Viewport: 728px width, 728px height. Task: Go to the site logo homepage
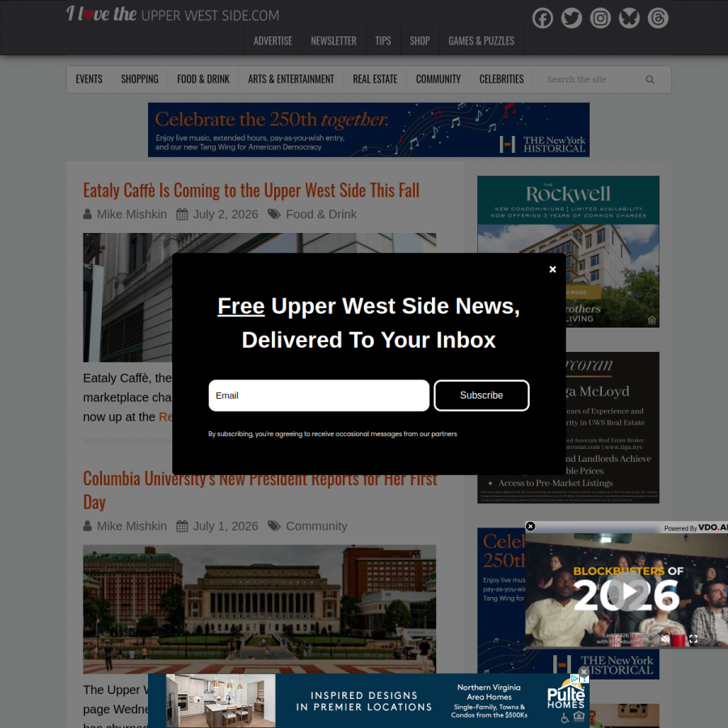pyautogui.click(x=173, y=15)
